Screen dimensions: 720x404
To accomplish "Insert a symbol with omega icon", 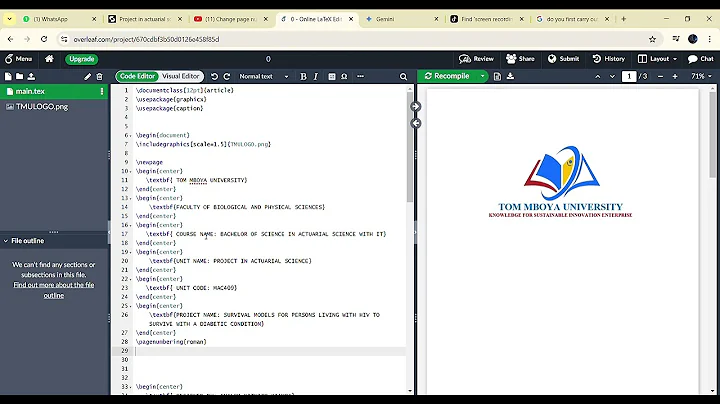I will (344, 77).
